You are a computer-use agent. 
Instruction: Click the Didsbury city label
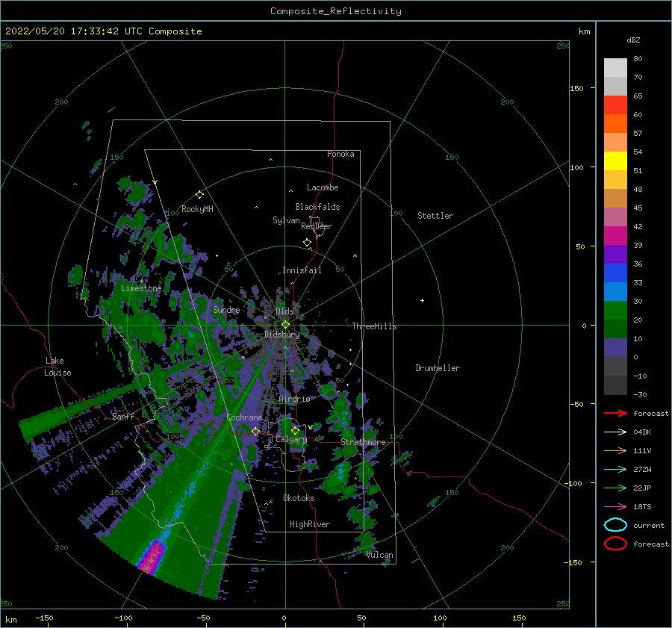(281, 334)
